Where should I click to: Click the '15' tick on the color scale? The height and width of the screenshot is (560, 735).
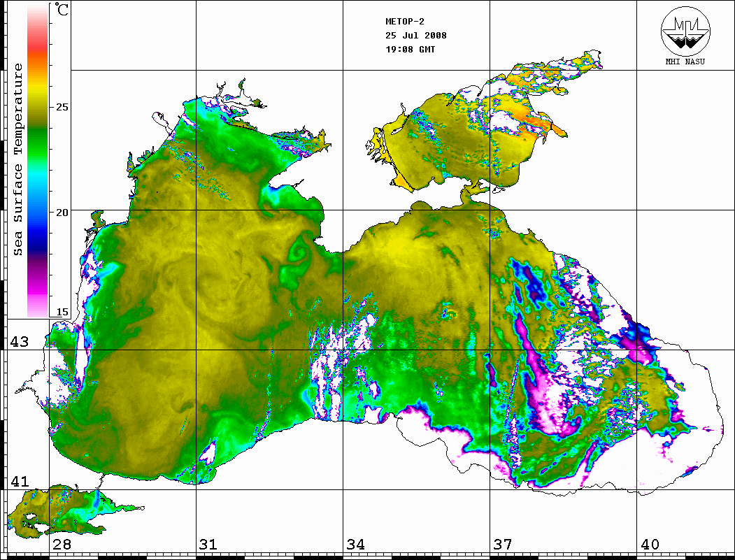62,312
